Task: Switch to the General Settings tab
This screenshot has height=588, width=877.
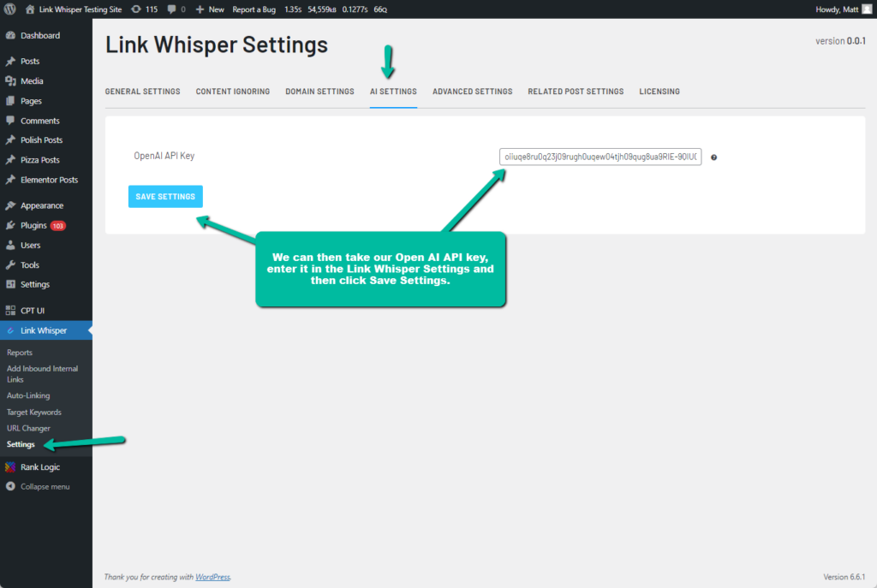Action: [x=143, y=91]
